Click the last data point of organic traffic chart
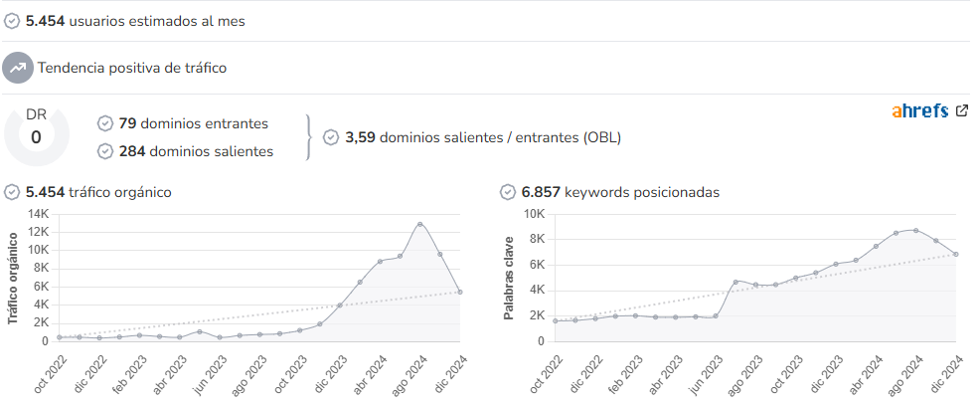Image resolution: width=980 pixels, height=408 pixels. coord(460,292)
